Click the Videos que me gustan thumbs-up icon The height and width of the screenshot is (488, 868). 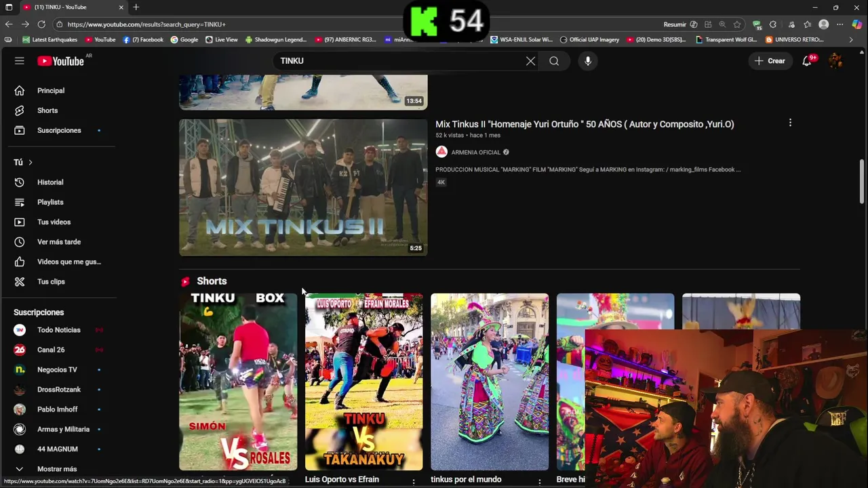pyautogui.click(x=20, y=262)
